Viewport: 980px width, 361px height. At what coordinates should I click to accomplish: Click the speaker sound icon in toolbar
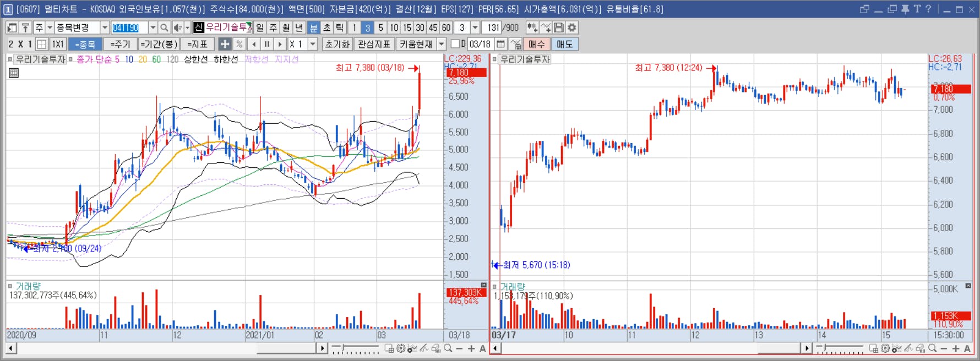click(177, 28)
